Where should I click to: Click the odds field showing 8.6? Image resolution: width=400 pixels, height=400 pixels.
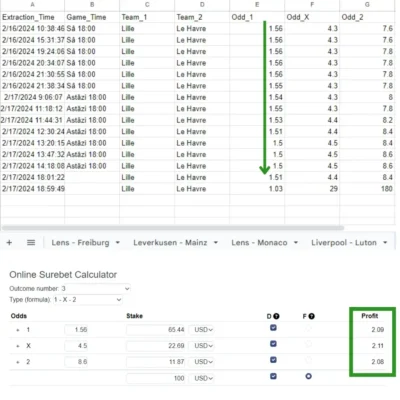[x=76, y=362]
